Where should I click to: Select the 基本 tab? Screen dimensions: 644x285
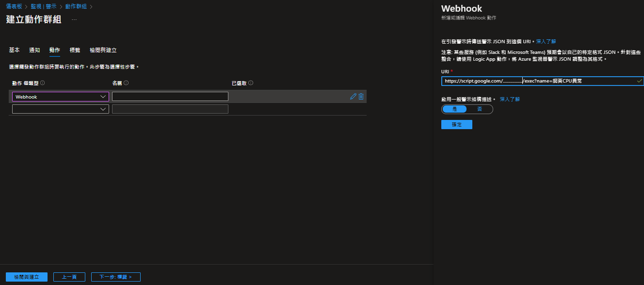tap(14, 50)
